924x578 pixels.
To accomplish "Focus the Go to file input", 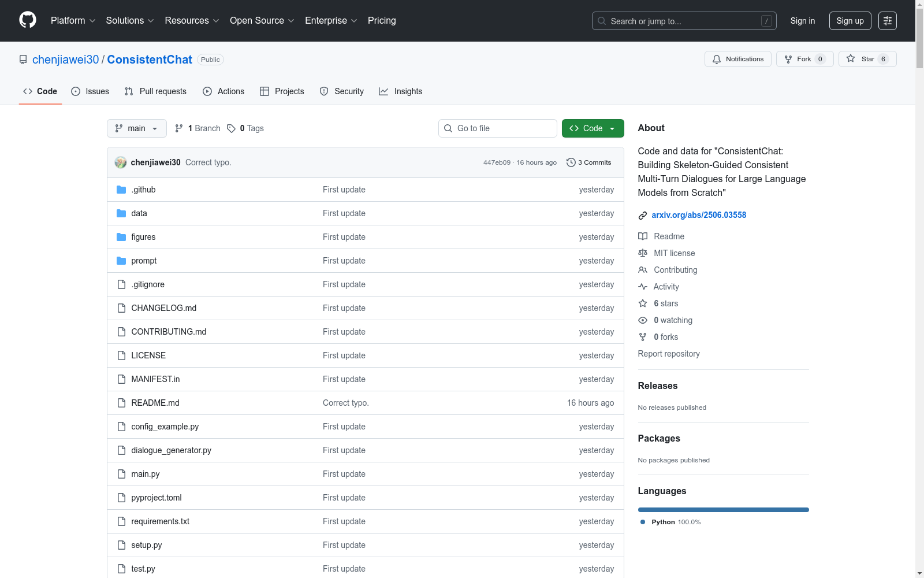I will 498,128.
